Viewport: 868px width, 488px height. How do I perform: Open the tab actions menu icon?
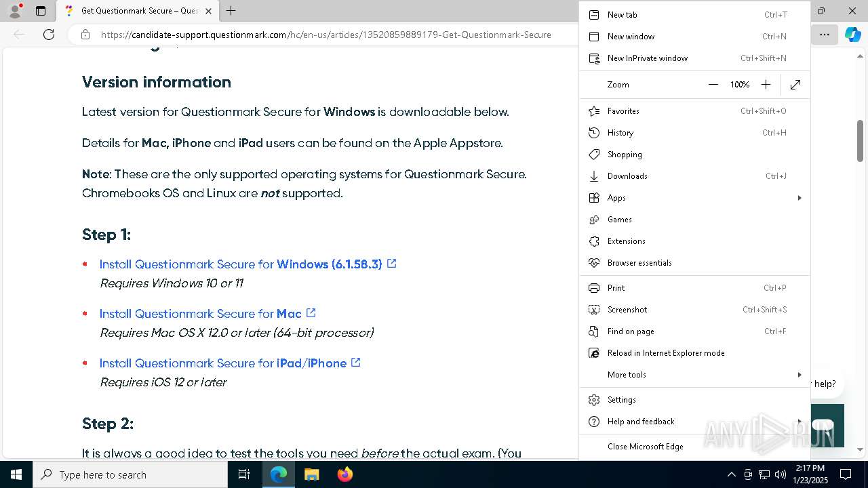41,11
